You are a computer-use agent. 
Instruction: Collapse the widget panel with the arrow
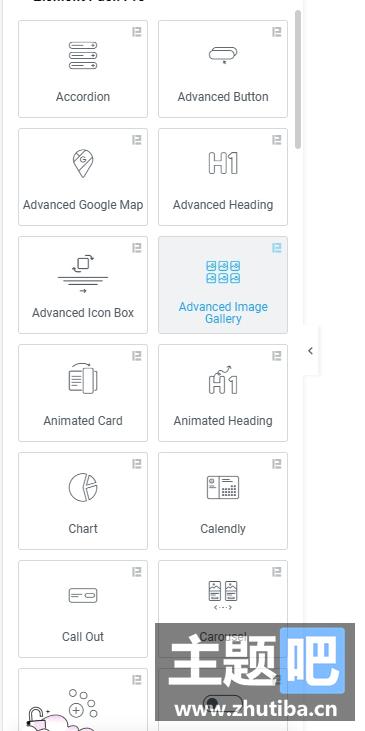click(x=310, y=351)
